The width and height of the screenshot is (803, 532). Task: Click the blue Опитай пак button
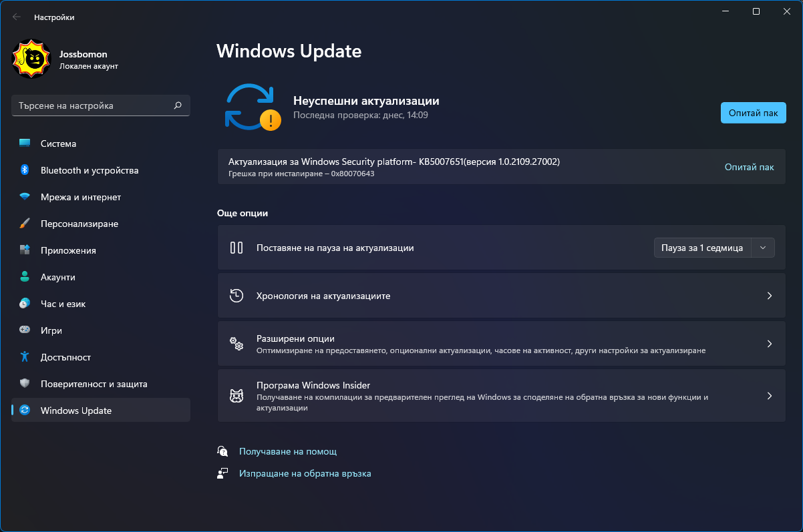[x=753, y=113]
